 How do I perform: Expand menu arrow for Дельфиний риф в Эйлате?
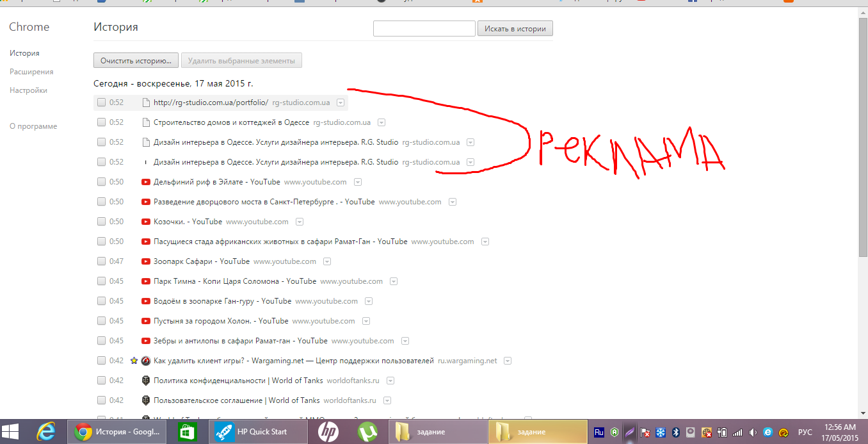pos(358,182)
